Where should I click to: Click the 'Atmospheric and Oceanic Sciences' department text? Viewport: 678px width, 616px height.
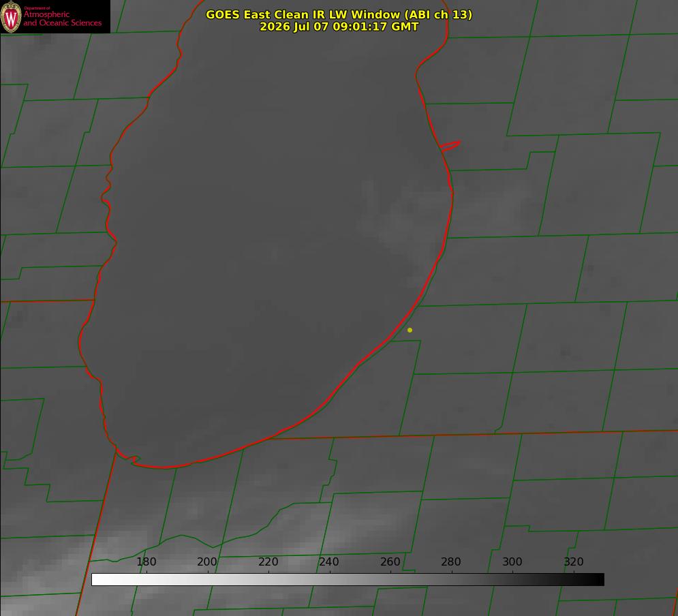63,18
